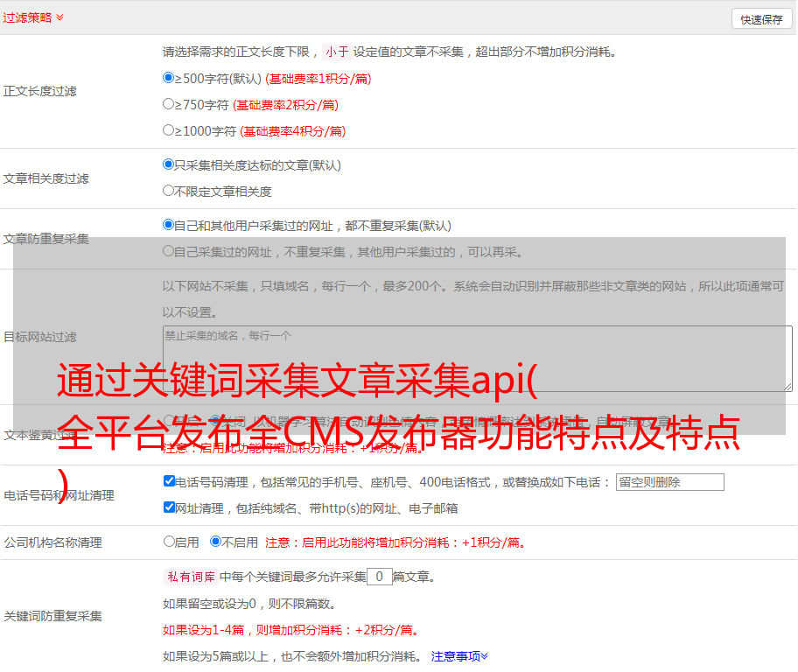Click the 留空则删除 replacement phone field

click(x=669, y=482)
